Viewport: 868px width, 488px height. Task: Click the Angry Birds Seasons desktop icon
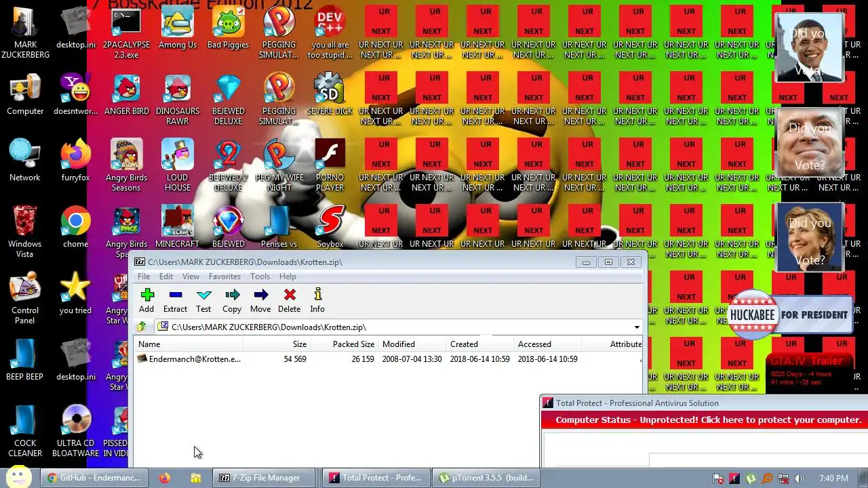[127, 165]
